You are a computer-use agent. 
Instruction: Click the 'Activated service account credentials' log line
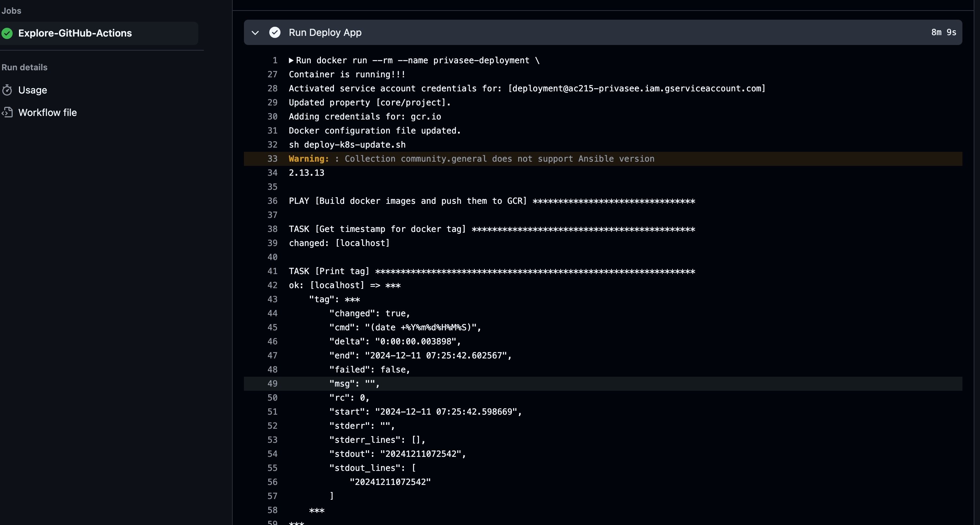tap(527, 89)
